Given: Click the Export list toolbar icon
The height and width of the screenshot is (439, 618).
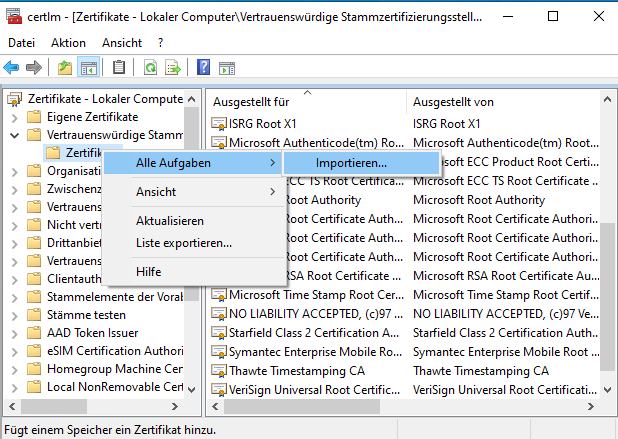Looking at the screenshot, I should tap(173, 68).
